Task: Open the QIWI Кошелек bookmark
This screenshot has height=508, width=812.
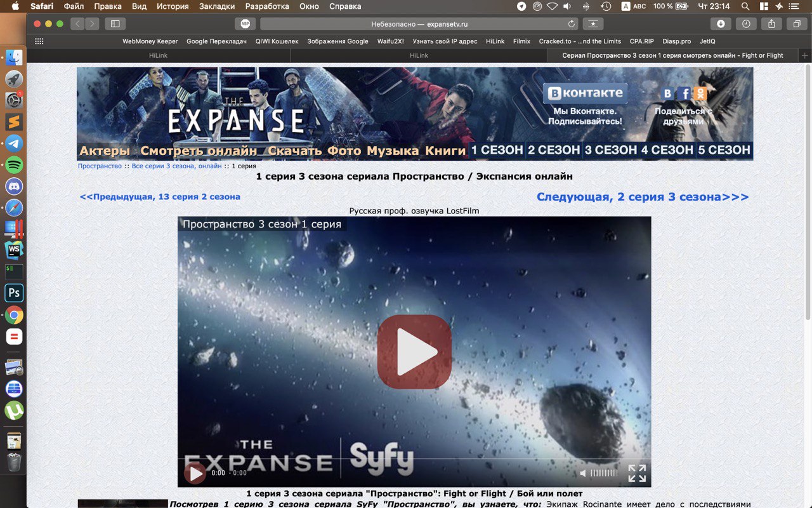Action: pyautogui.click(x=277, y=41)
